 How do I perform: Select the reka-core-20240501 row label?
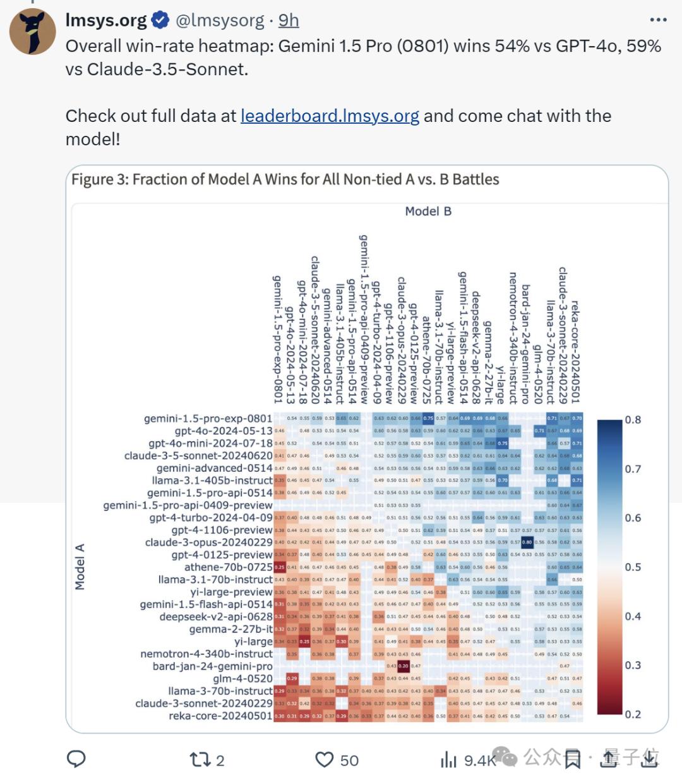tap(220, 716)
